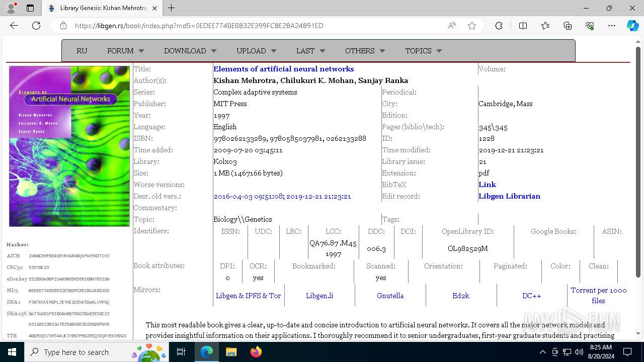Viewport: 644px width, 362px height.
Task: Open old version 2019-12-21 21:23:21 link
Action: click(x=318, y=196)
